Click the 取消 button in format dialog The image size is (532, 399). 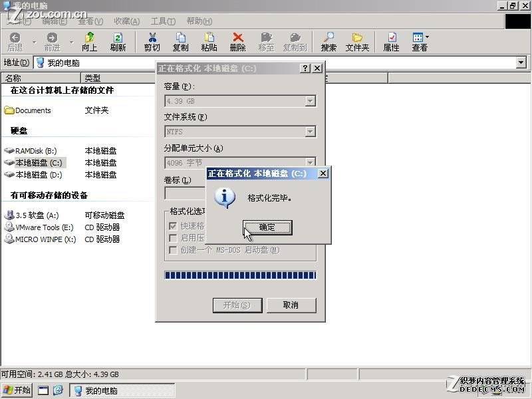coord(291,305)
